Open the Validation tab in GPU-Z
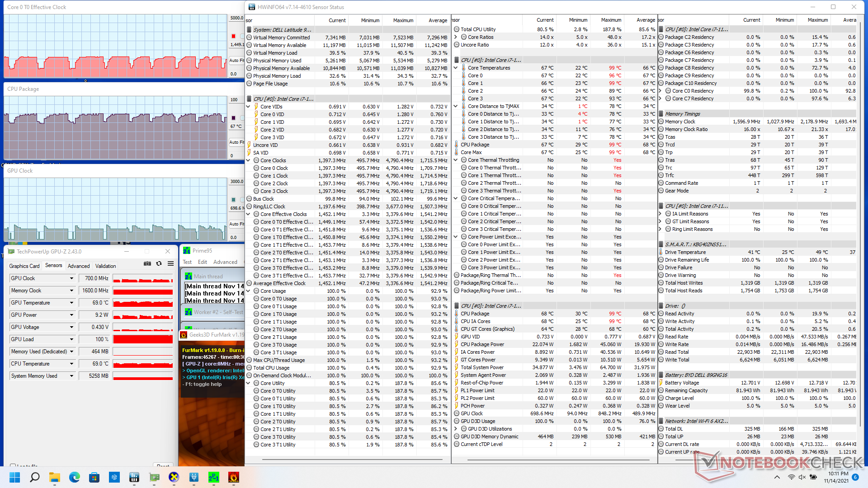This screenshot has height=488, width=868. pyautogui.click(x=105, y=266)
